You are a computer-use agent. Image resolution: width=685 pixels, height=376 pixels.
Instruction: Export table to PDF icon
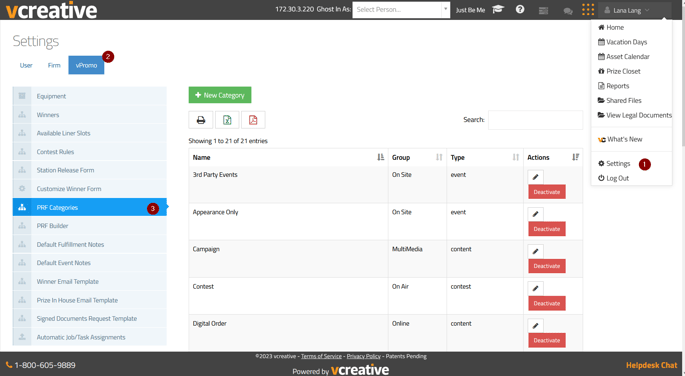point(253,120)
